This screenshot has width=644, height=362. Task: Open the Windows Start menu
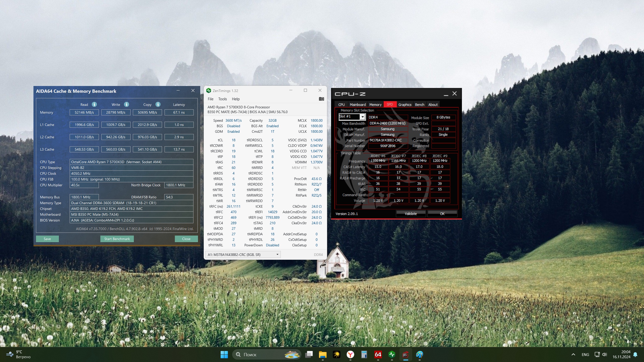[x=224, y=354]
